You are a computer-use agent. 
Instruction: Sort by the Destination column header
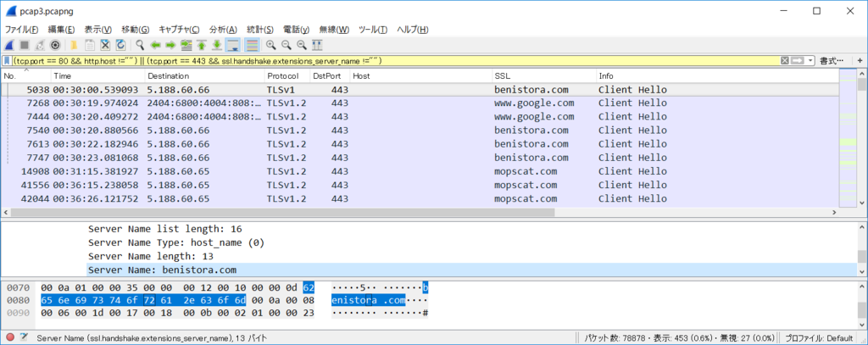[205, 76]
